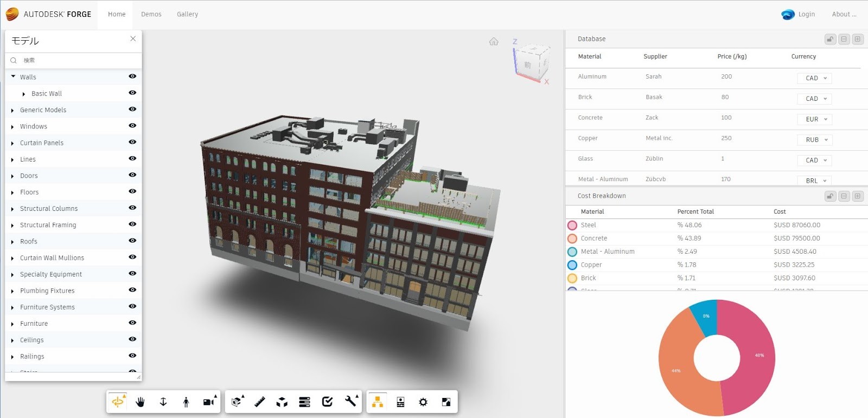
Task: Toggle visibility of Generic Models
Action: pos(132,109)
